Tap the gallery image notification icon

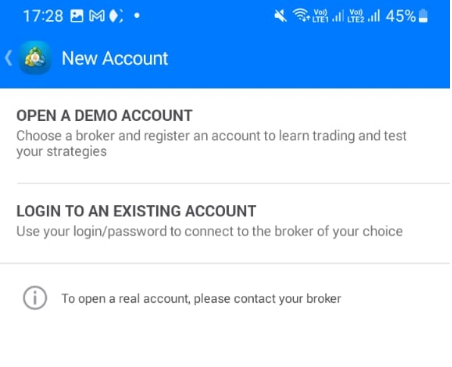[77, 16]
